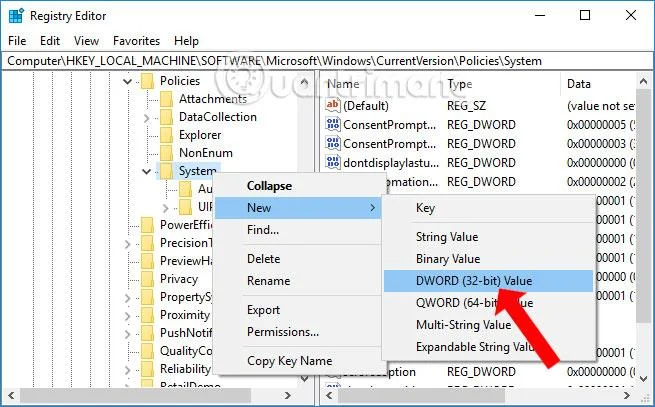Select the NonEnum folder icon

click(x=166, y=153)
